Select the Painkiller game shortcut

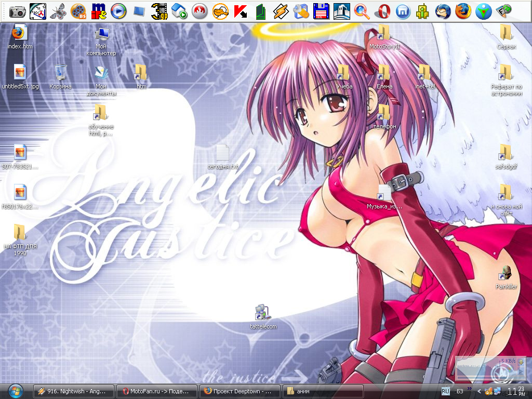click(506, 277)
